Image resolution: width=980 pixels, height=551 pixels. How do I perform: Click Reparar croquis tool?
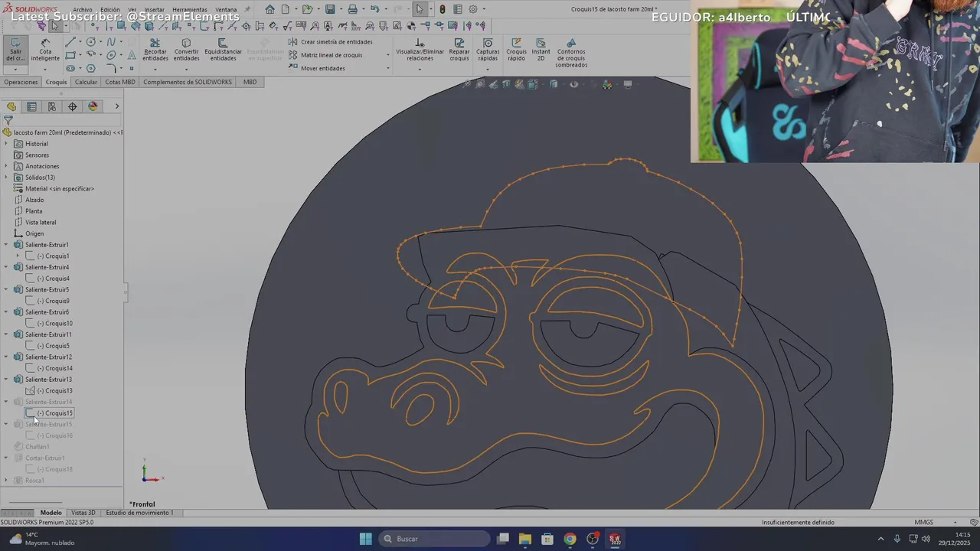459,51
